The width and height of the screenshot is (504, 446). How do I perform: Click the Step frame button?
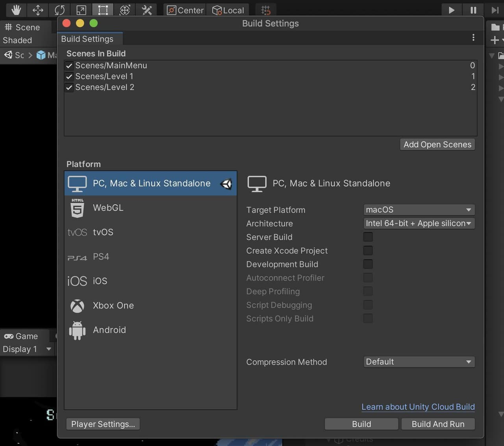point(495,10)
